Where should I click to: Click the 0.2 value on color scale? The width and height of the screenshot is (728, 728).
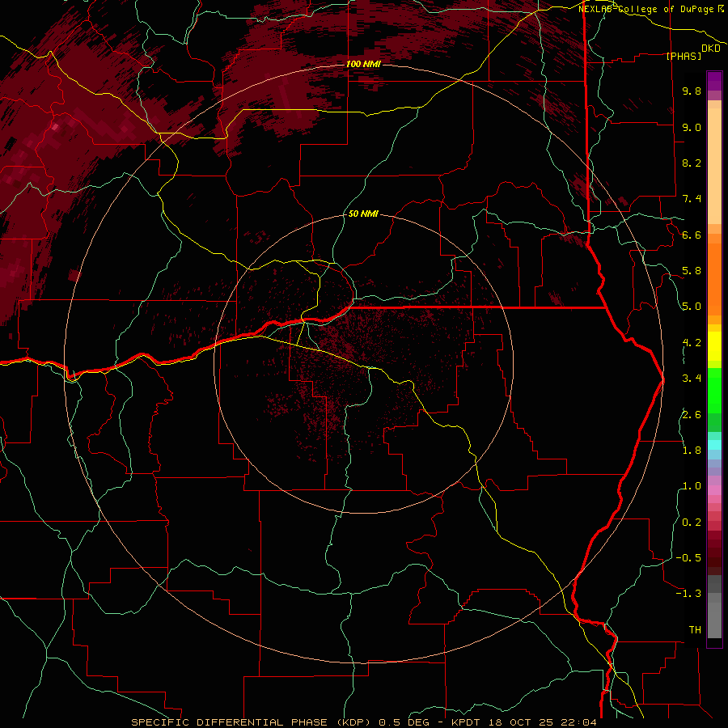coord(692,523)
